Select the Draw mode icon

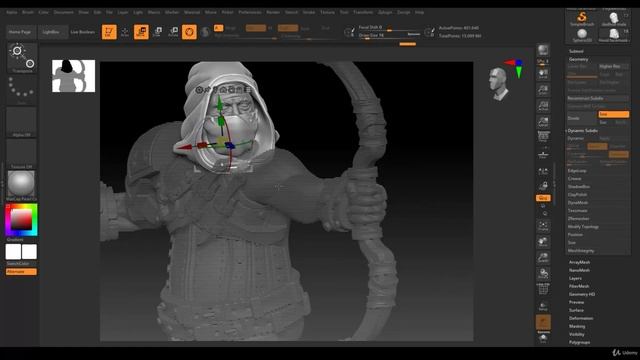[x=125, y=32]
